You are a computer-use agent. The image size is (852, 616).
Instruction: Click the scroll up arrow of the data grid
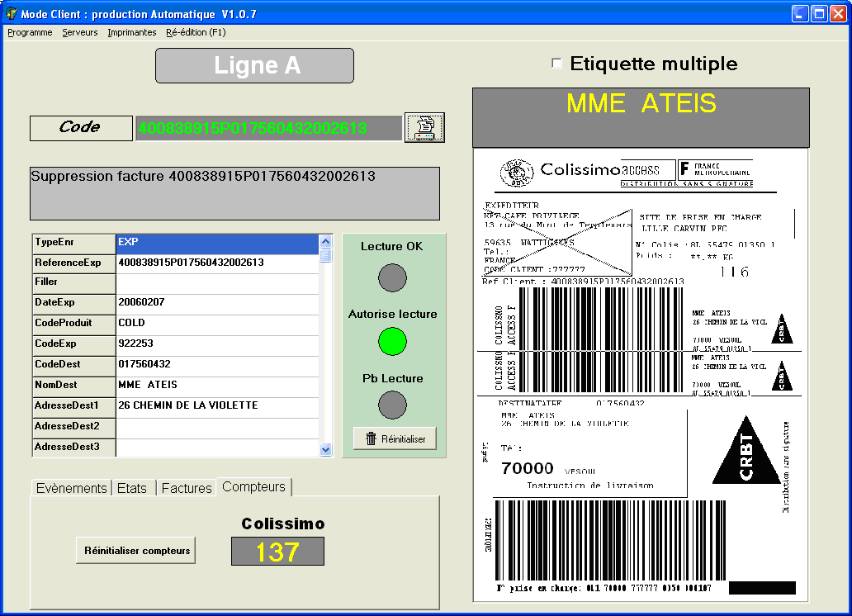(325, 241)
